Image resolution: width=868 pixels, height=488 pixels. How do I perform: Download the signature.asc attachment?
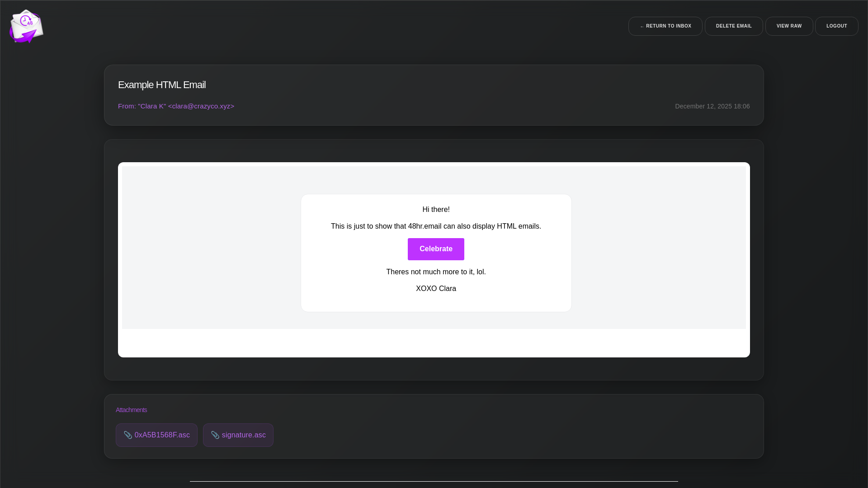(x=243, y=435)
